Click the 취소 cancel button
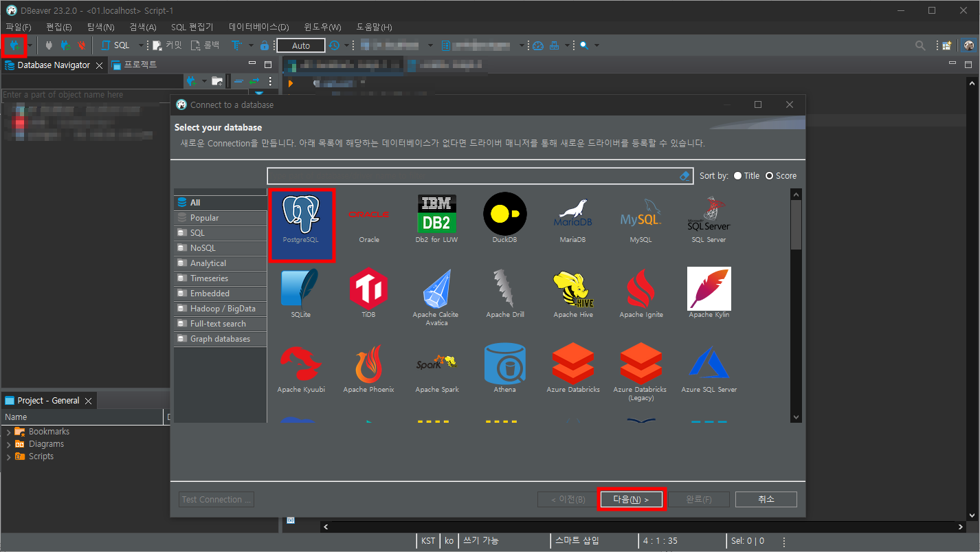Screen dimensions: 980x552 pos(766,499)
